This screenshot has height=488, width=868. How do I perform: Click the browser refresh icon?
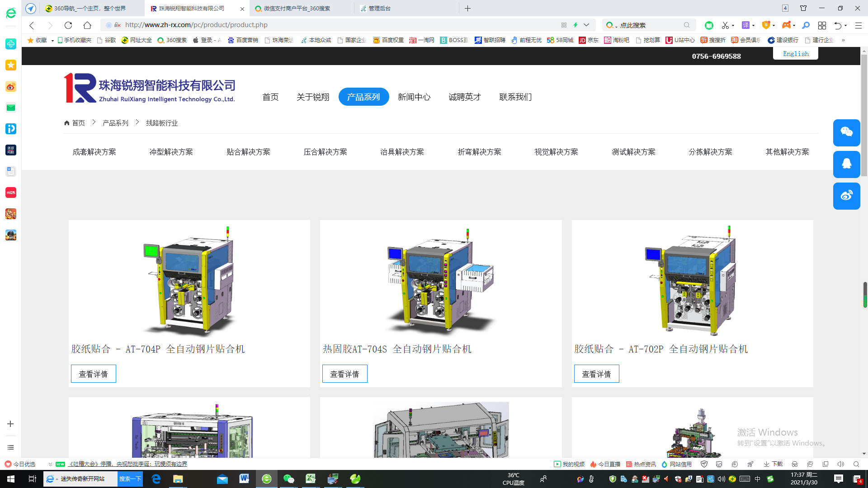tap(68, 25)
